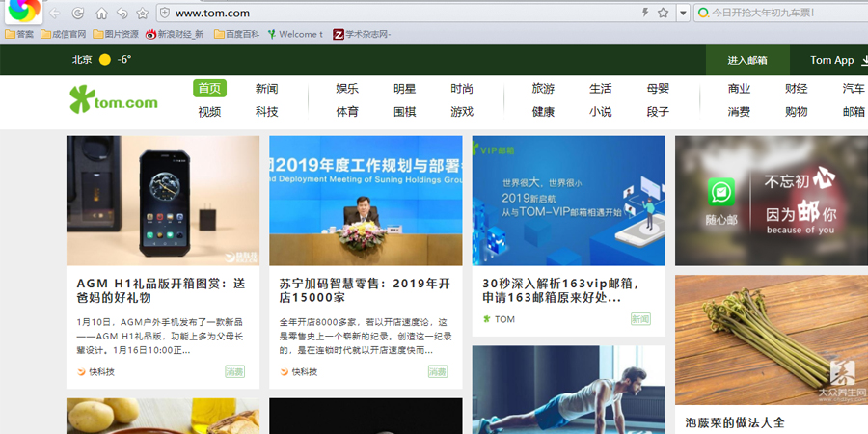Open the 消费 navigation item
The height and width of the screenshot is (434, 868).
point(739,112)
